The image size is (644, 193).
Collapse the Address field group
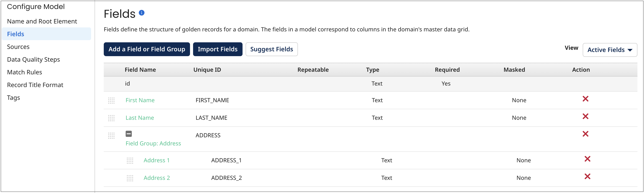(128, 134)
